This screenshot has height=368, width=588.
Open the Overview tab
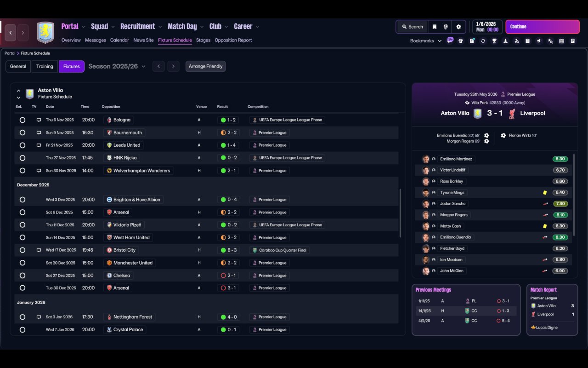point(71,40)
